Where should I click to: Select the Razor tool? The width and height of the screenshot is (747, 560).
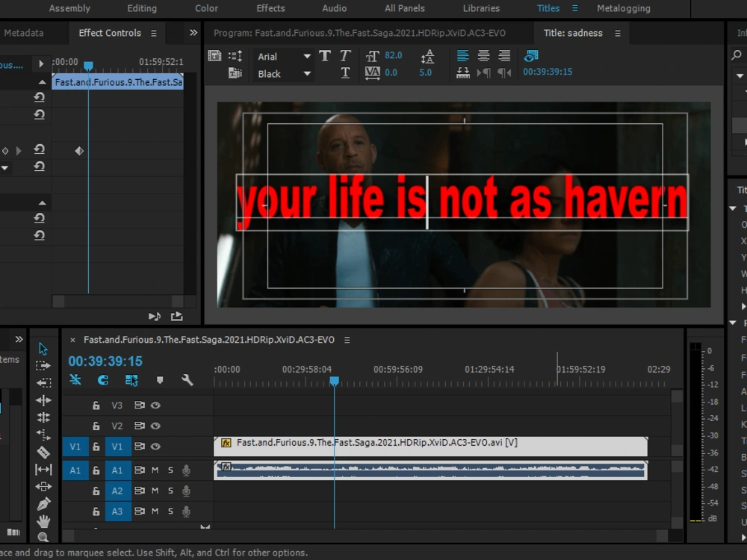coord(43,452)
